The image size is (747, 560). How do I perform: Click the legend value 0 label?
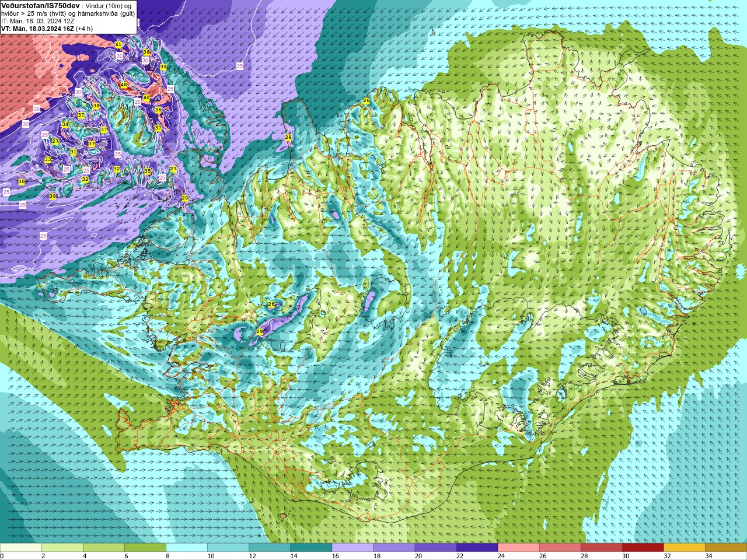2,556
